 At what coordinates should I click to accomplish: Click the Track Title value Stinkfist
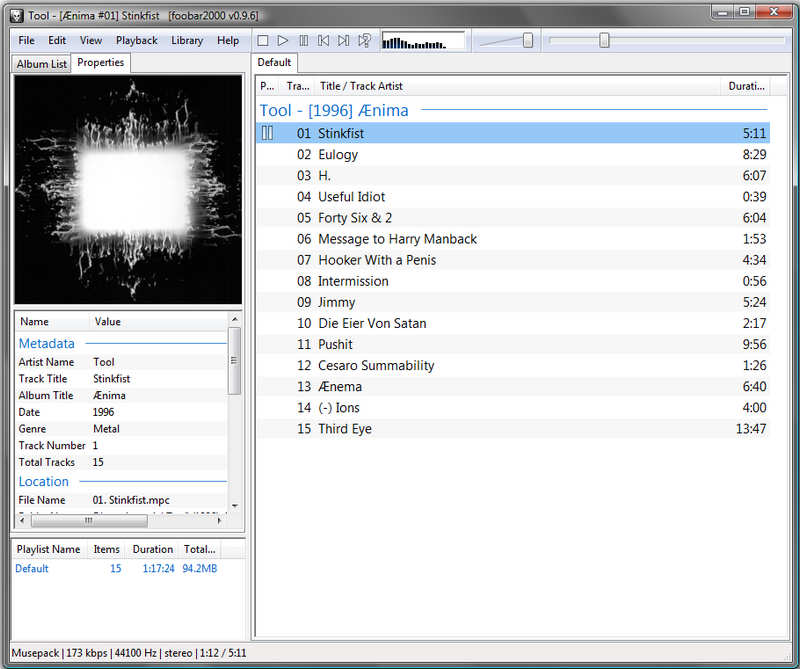[x=112, y=379]
